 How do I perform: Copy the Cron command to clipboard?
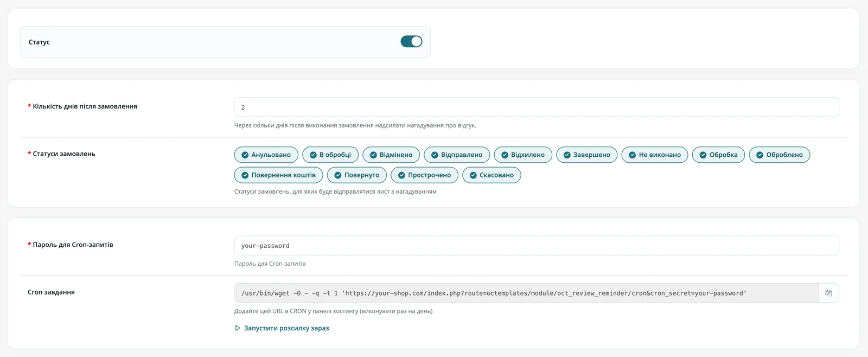pyautogui.click(x=828, y=293)
